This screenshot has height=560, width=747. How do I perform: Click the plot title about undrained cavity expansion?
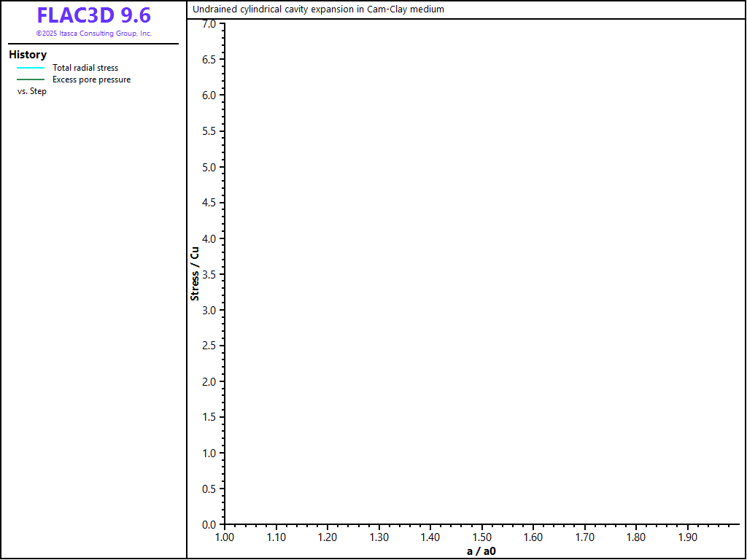pyautogui.click(x=318, y=9)
